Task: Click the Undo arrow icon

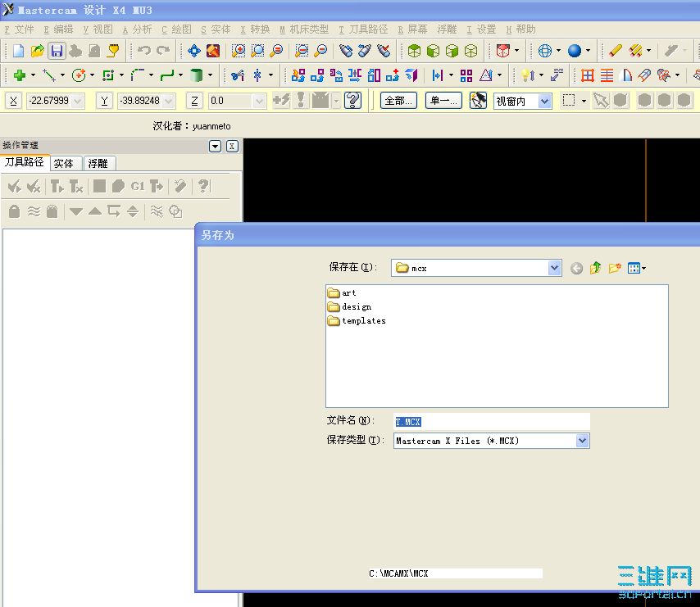Action: pos(143,51)
